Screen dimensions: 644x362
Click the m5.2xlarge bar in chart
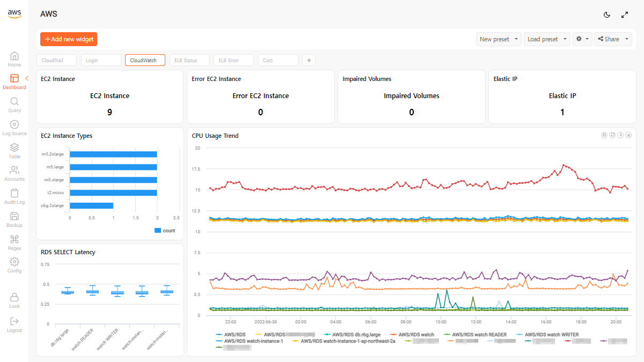coord(113,154)
